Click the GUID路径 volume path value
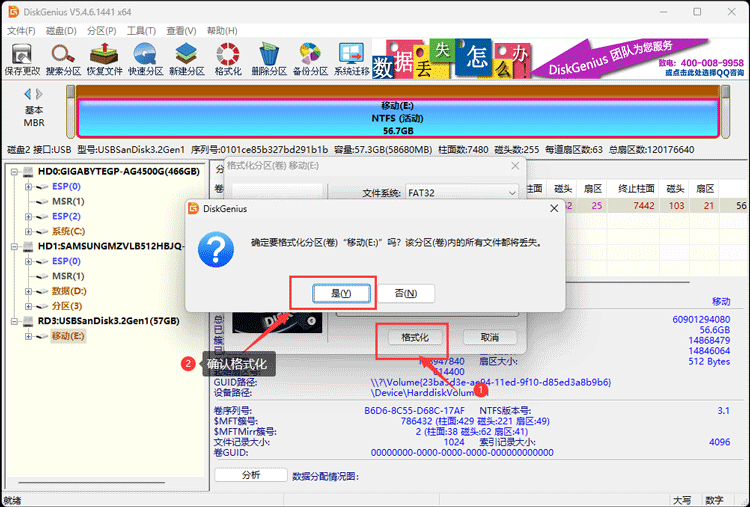The width and height of the screenshot is (750, 507). click(491, 382)
